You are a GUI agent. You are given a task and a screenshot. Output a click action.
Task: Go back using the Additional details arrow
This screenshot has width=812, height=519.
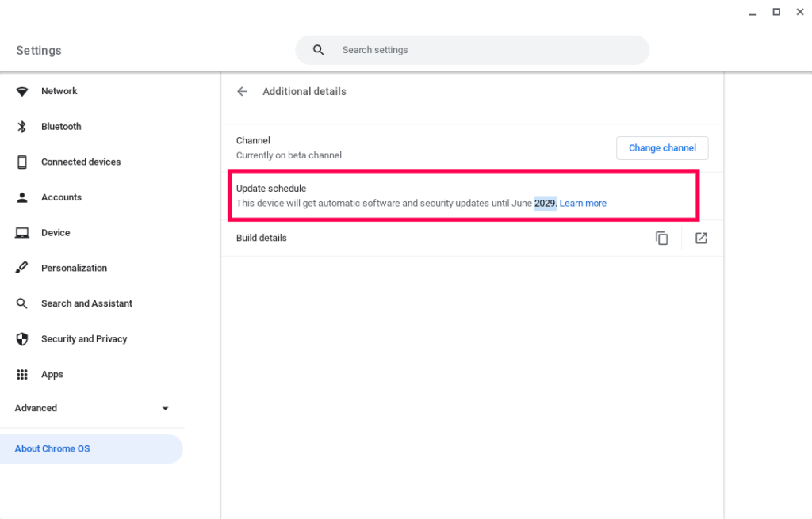click(x=242, y=92)
